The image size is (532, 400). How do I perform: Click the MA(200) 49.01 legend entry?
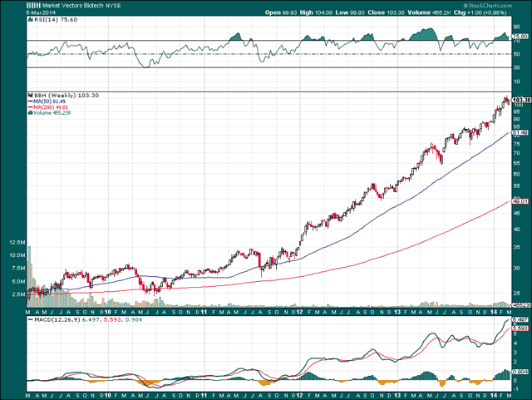[48, 107]
